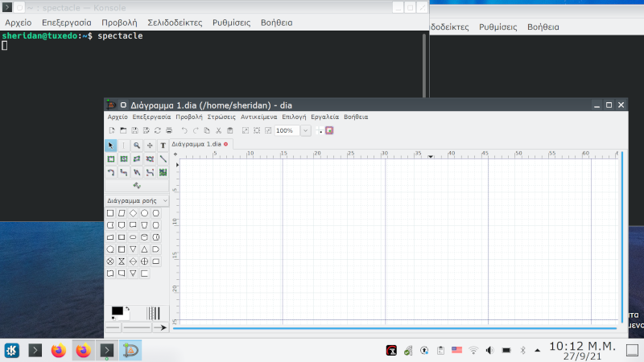Choose the Line drawing tool
Screen dimensions: 644x362
[x=163, y=158]
